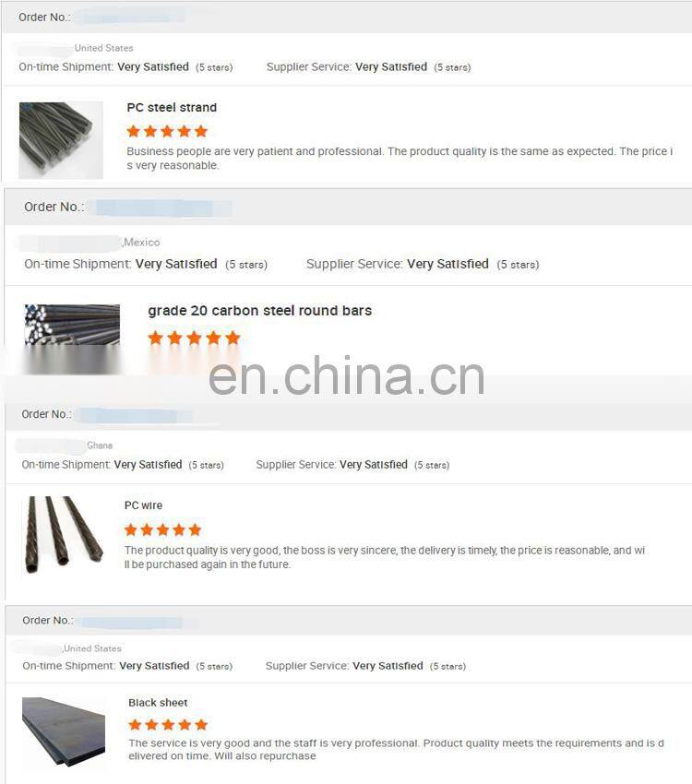
Task: Click the Ghana country label
Action: 100,445
